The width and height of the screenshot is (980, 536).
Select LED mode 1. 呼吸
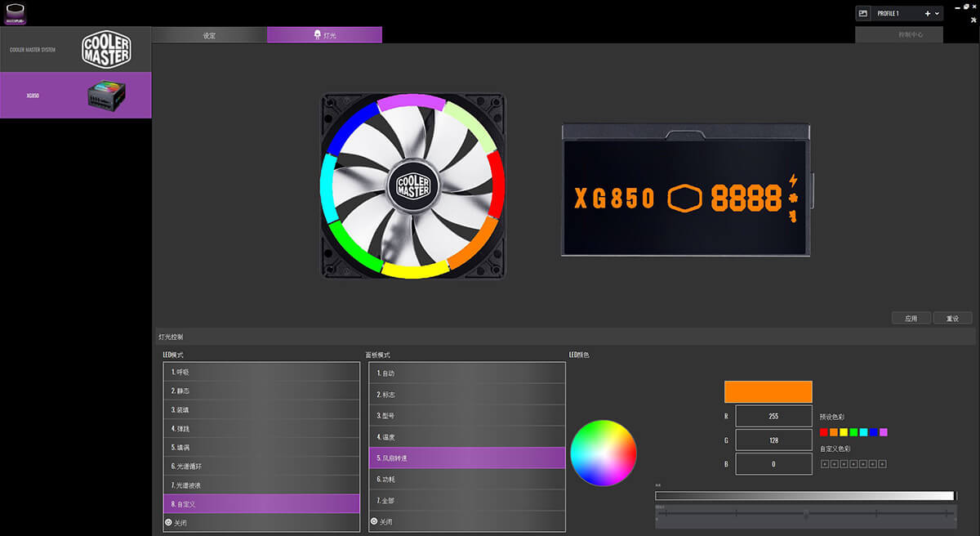click(x=261, y=372)
